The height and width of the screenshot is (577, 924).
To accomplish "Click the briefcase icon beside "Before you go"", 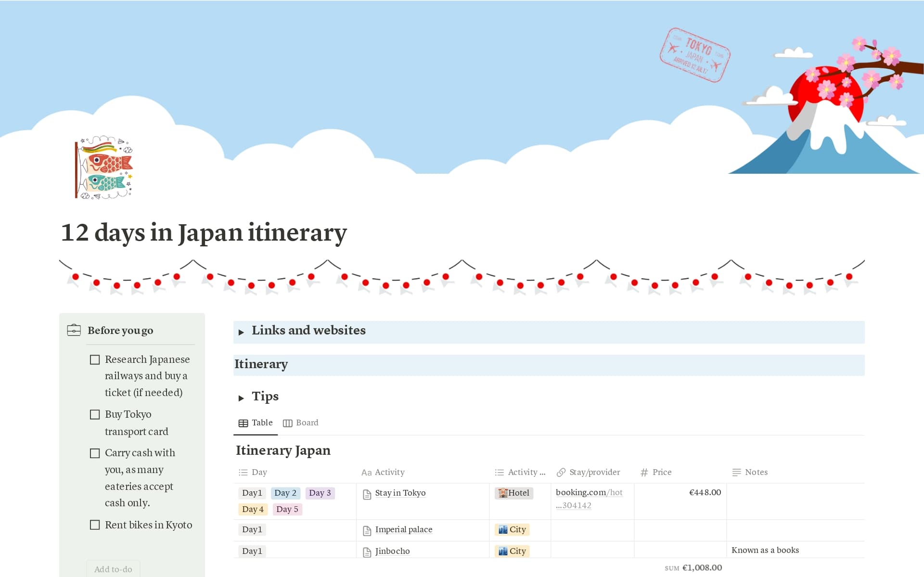I will coord(73,330).
